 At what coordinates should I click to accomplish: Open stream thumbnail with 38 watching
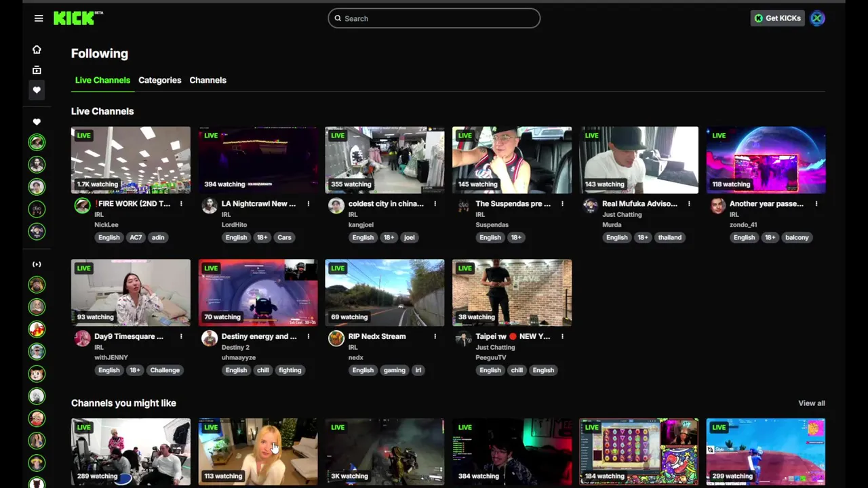(512, 293)
